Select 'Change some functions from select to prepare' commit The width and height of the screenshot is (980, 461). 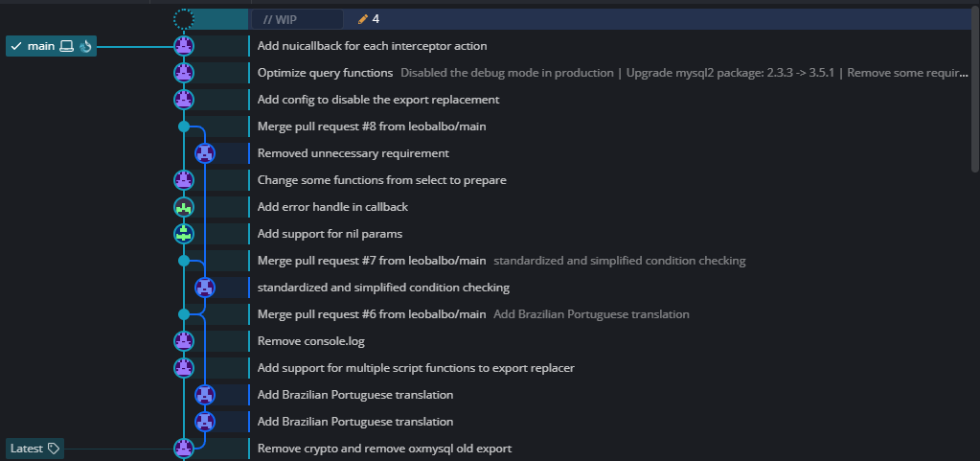click(381, 179)
